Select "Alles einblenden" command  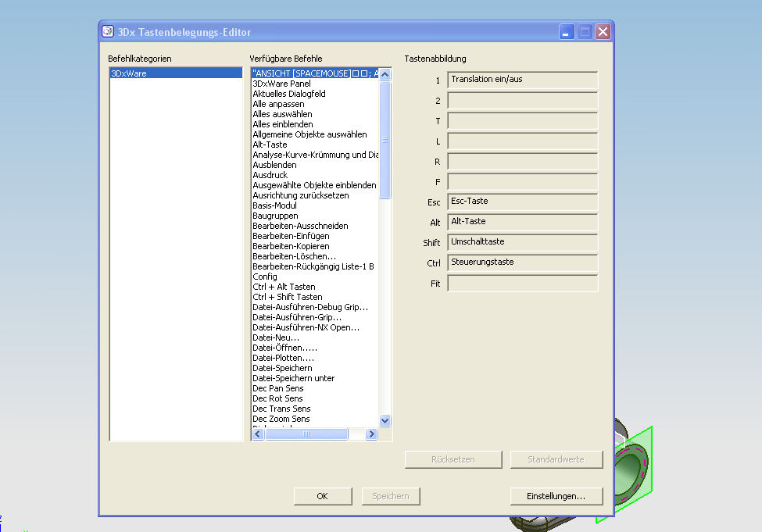[x=314, y=124]
